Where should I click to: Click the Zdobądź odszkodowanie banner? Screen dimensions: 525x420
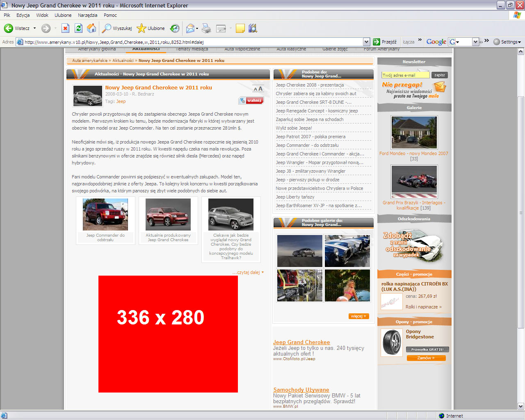click(414, 246)
